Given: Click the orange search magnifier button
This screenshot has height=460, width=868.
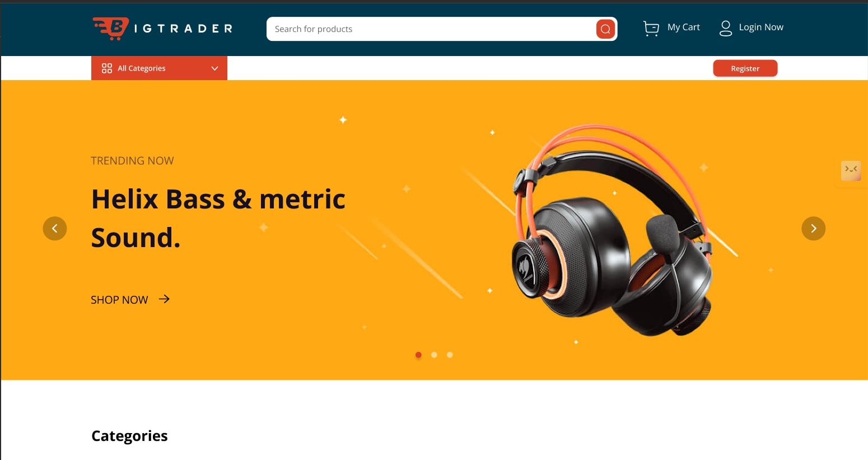Looking at the screenshot, I should tap(605, 29).
